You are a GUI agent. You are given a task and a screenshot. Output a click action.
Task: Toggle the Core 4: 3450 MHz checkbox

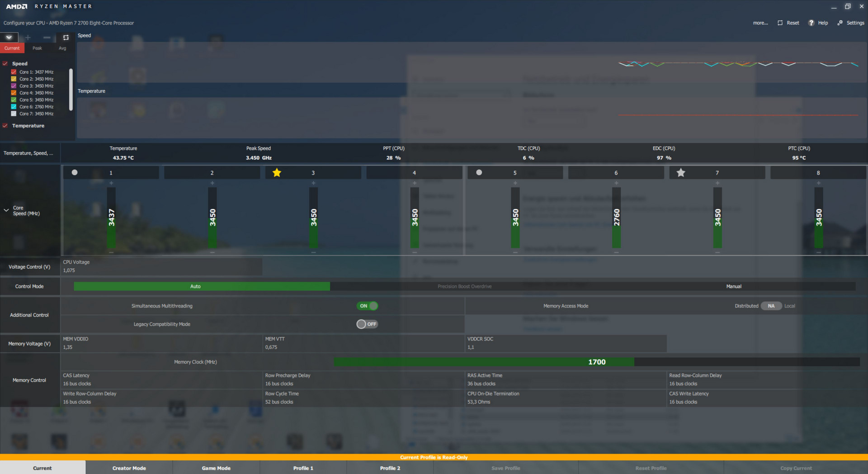pyautogui.click(x=14, y=93)
